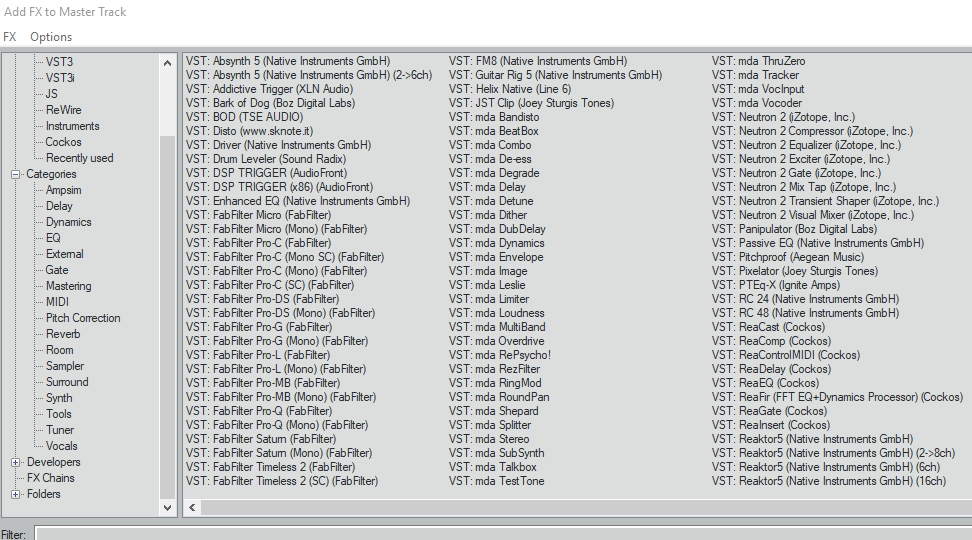This screenshot has width=972, height=540.
Task: Select VST: FabFilter Pro-Q (FabFilter) plugin
Action: (x=259, y=411)
